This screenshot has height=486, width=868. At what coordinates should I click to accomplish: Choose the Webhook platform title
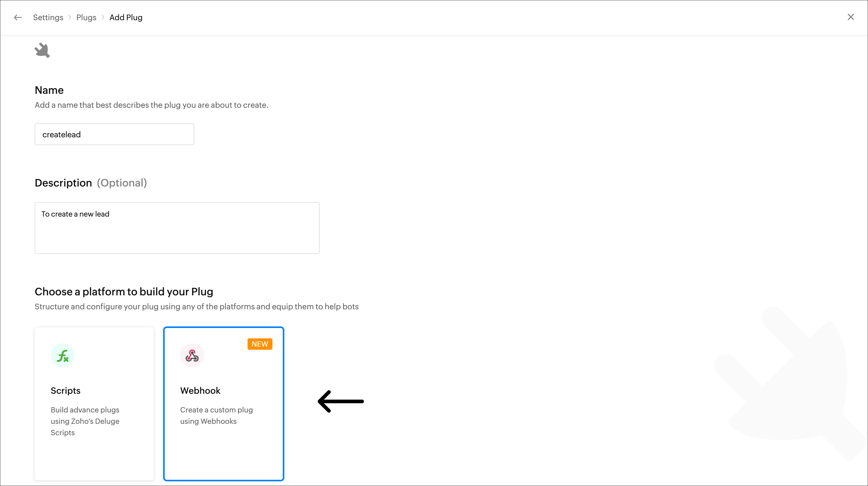[200, 391]
